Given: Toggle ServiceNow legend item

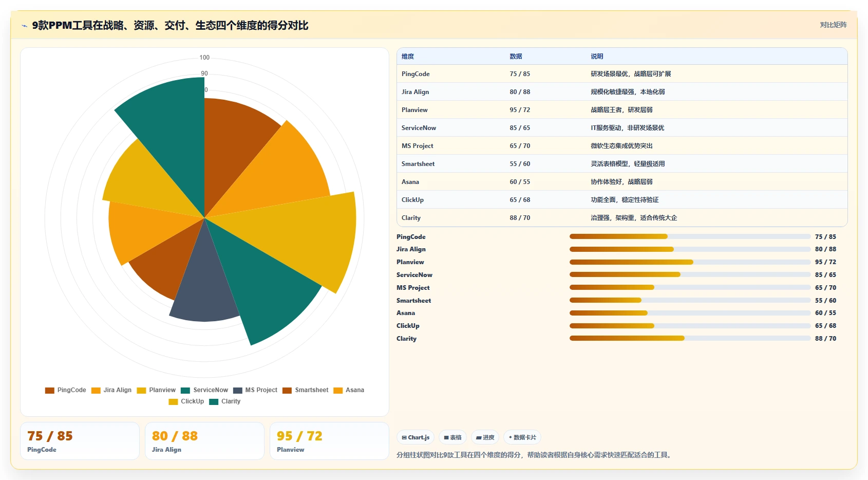Looking at the screenshot, I should [204, 390].
